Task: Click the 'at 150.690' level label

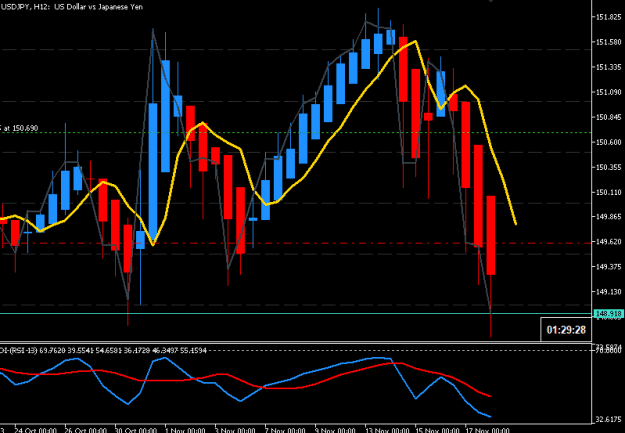Action: pos(21,128)
